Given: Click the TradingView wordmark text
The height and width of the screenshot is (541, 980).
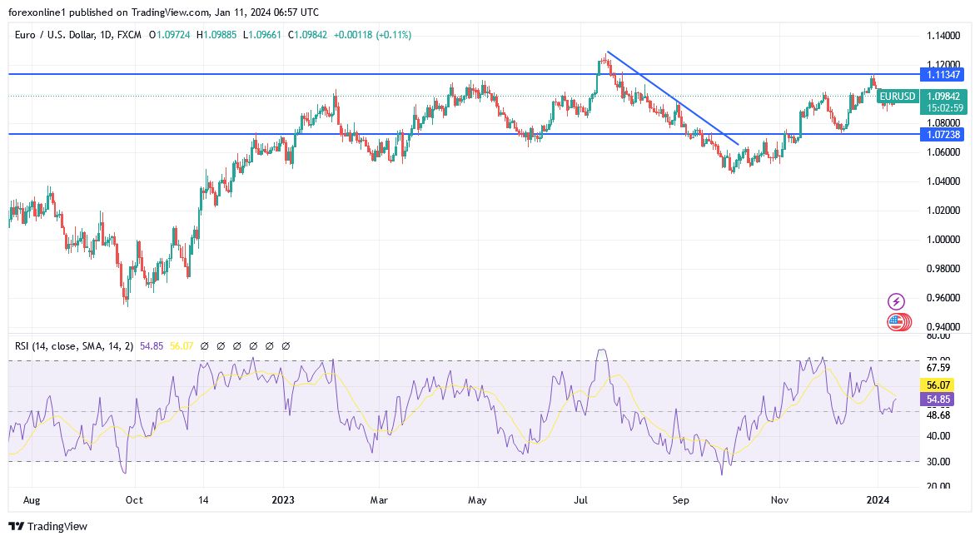Looking at the screenshot, I should click(x=57, y=526).
